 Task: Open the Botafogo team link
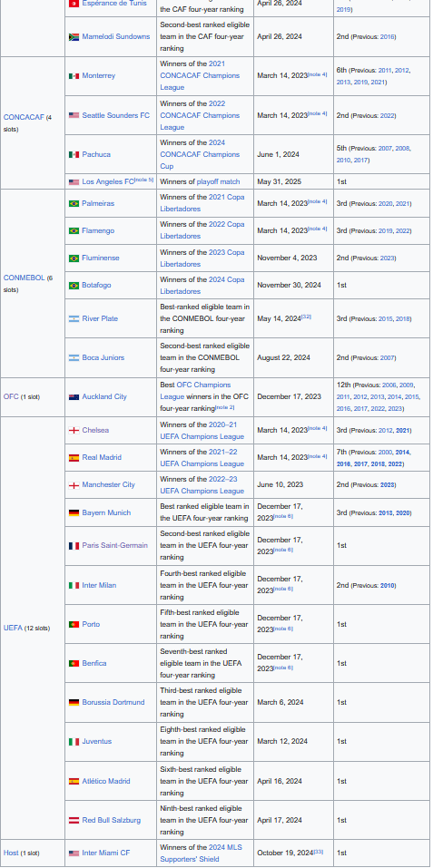[96, 285]
